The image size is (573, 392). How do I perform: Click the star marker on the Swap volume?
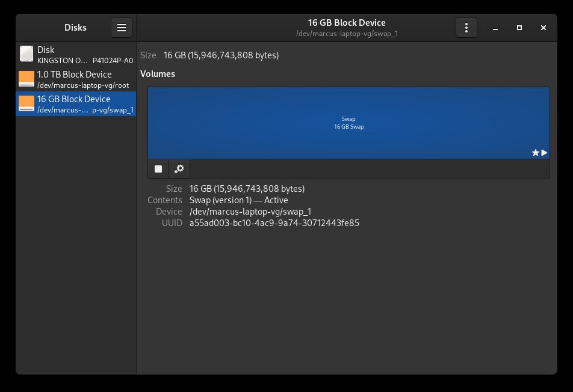tap(534, 152)
